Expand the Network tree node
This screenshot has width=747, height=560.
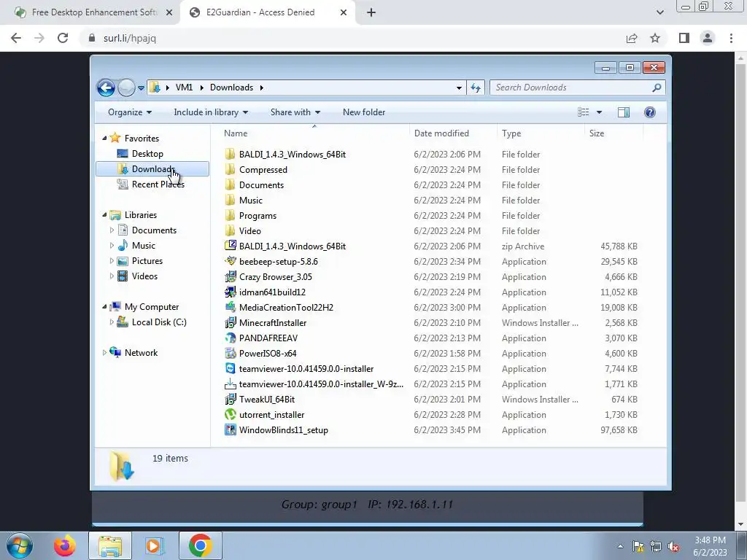coord(104,353)
